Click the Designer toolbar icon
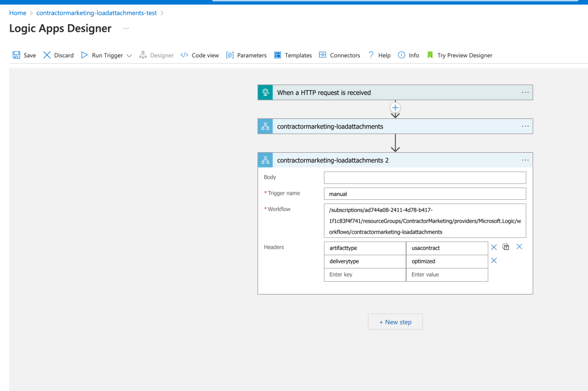This screenshot has height=391, width=588. [143, 55]
